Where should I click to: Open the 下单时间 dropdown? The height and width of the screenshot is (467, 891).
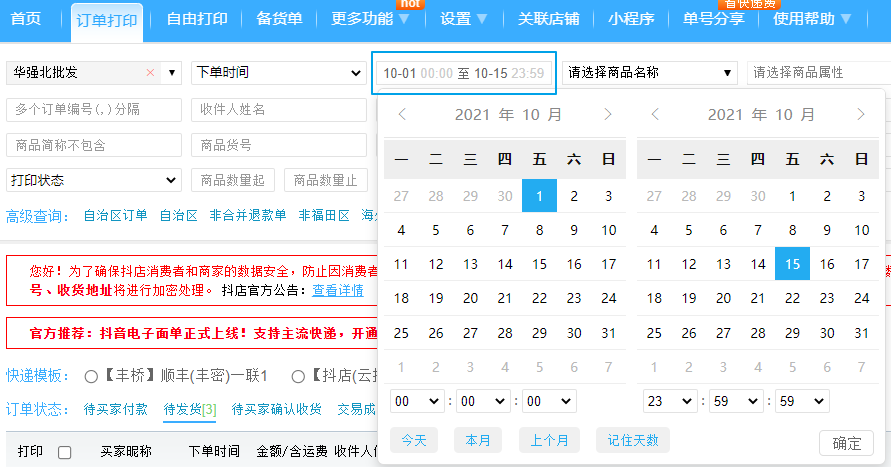click(278, 73)
